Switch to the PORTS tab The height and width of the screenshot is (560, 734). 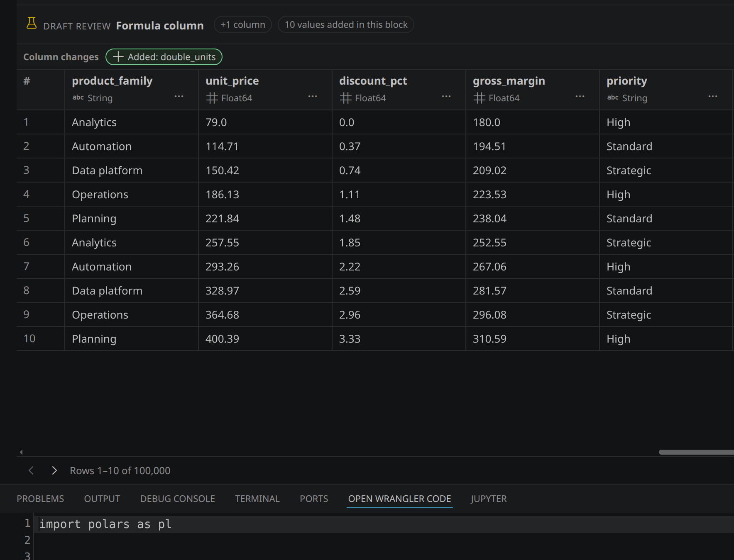click(314, 499)
